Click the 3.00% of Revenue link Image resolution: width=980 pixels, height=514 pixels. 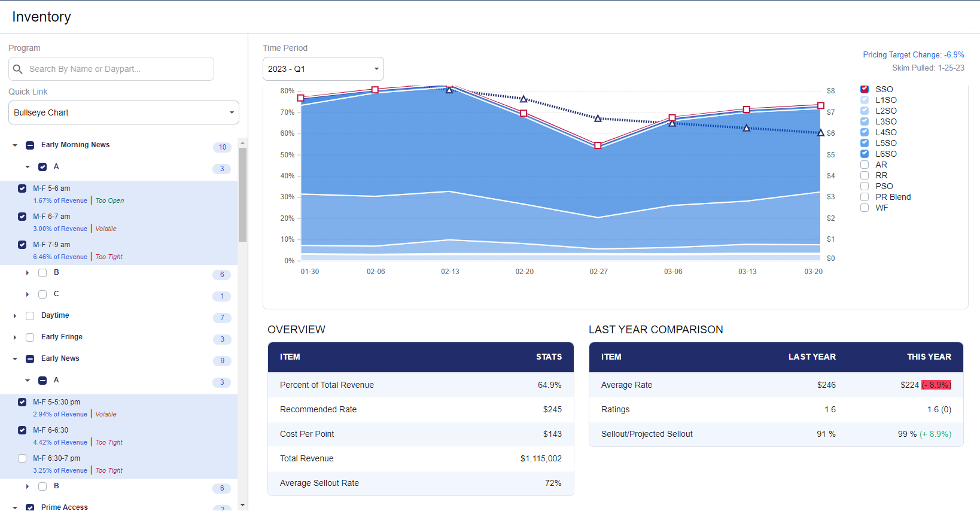pos(60,229)
